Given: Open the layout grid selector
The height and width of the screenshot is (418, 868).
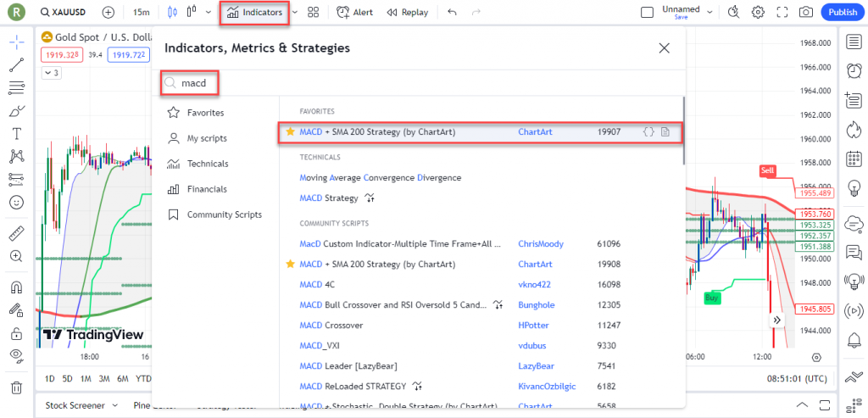Looking at the screenshot, I should tap(314, 12).
